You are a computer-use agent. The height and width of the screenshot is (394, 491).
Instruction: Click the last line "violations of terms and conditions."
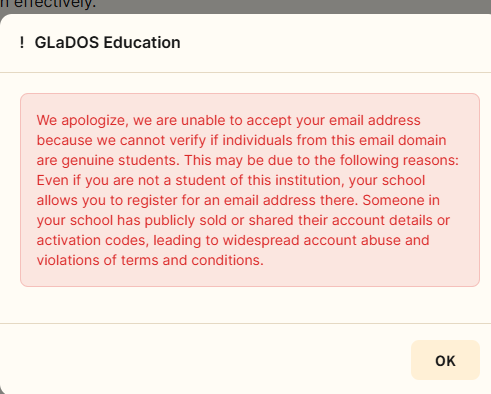tap(150, 260)
